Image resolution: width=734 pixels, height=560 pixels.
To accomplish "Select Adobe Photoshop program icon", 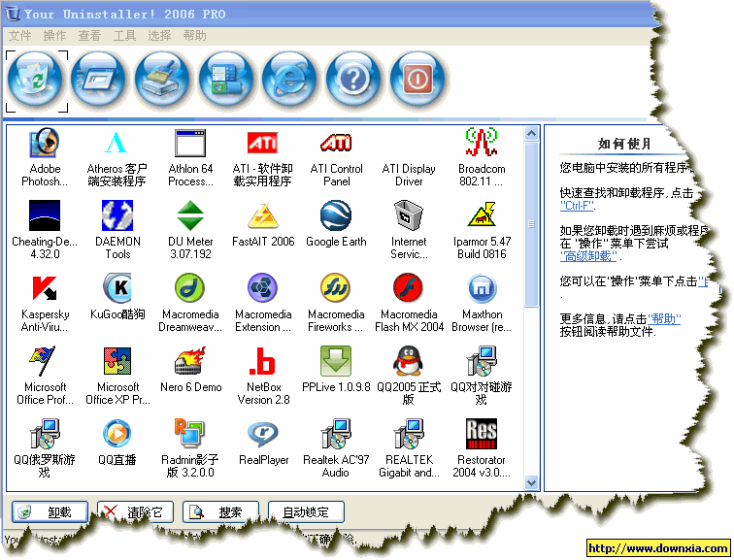I will coord(45,143).
